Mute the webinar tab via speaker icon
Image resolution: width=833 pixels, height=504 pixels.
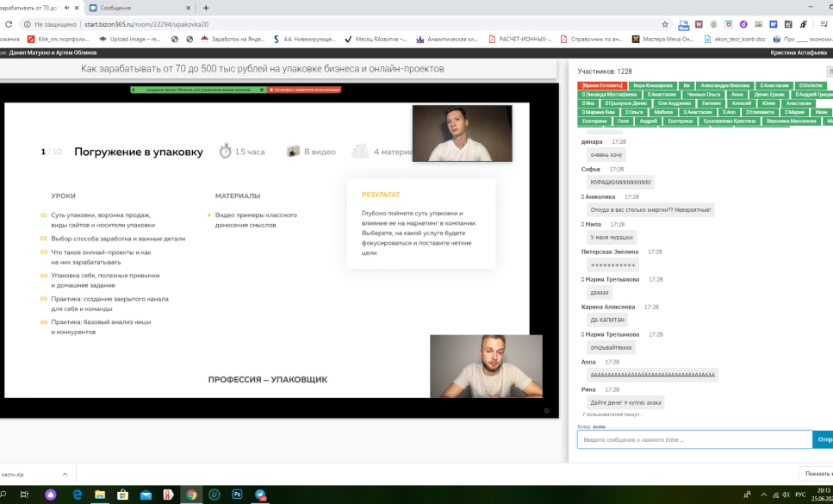(67, 8)
